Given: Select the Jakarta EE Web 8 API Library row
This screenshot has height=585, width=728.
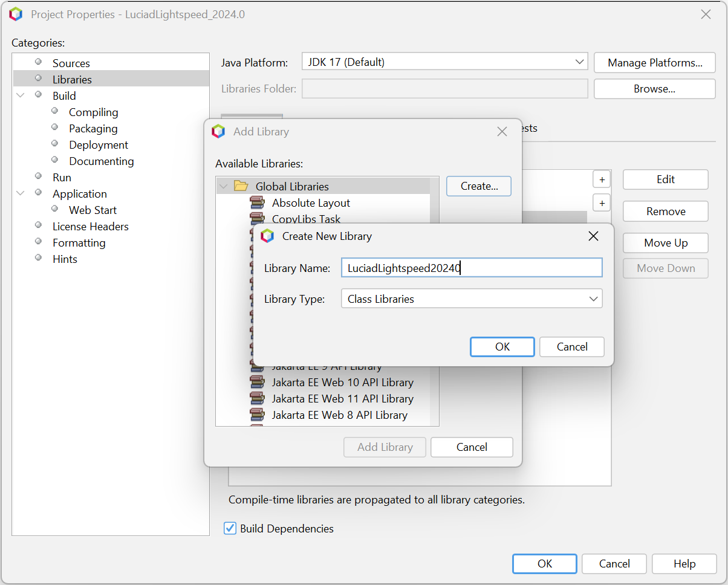Looking at the screenshot, I should pos(339,415).
